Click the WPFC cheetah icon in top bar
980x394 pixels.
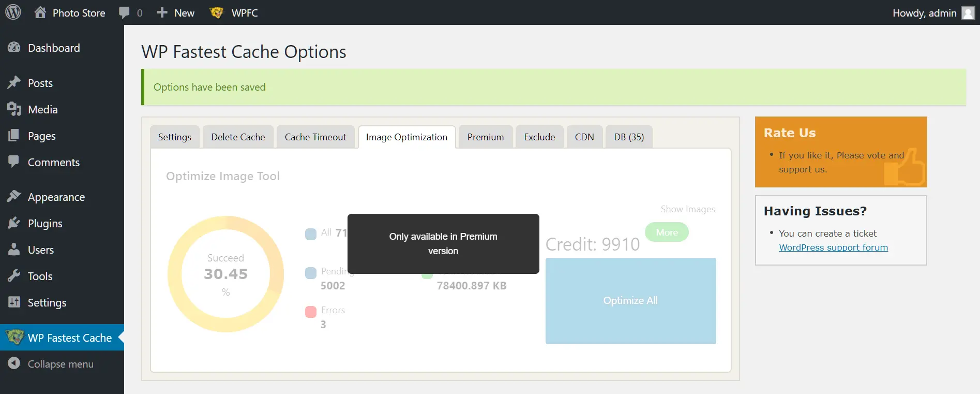[x=216, y=12]
